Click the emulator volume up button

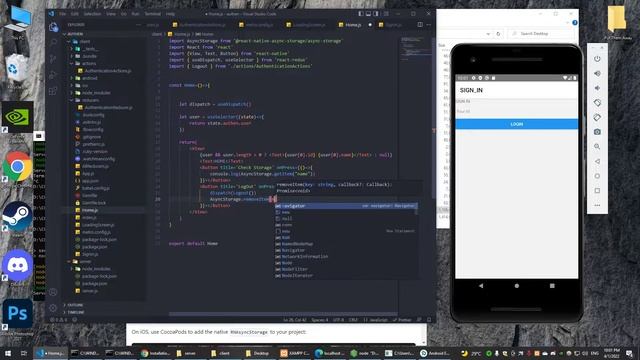tap(597, 73)
